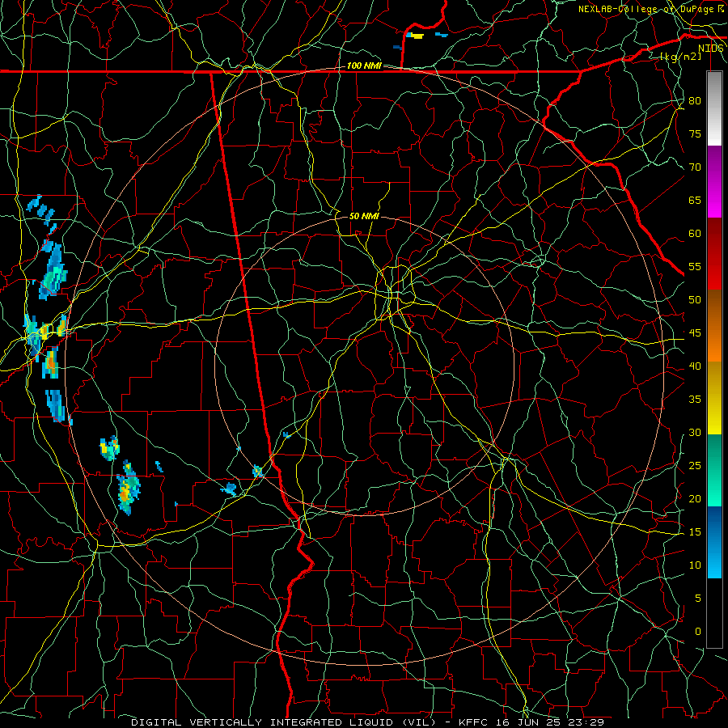The width and height of the screenshot is (728, 728).
Task: Click the 50 value on the color scale
Action: (x=695, y=299)
